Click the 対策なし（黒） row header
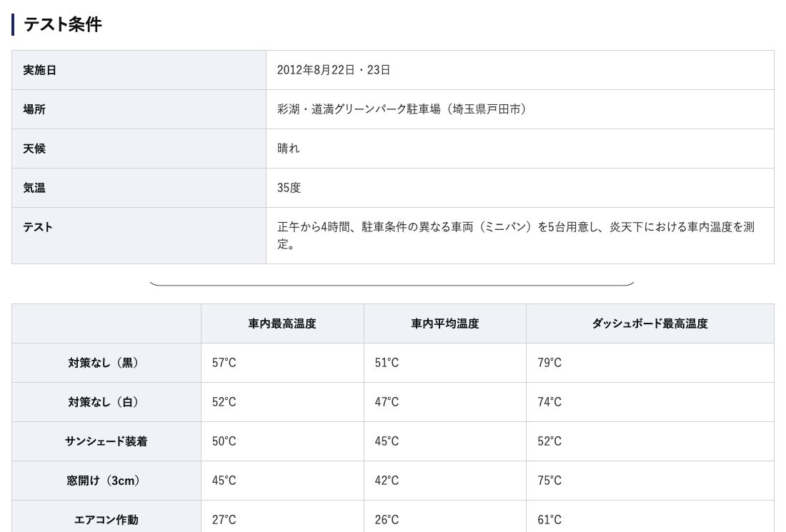786x532 pixels. pos(106,363)
